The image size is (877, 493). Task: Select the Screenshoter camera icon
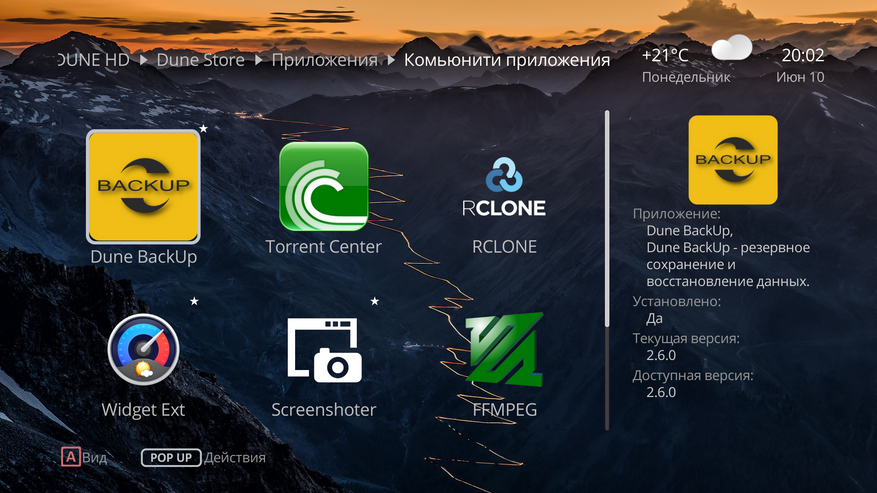coord(324,350)
